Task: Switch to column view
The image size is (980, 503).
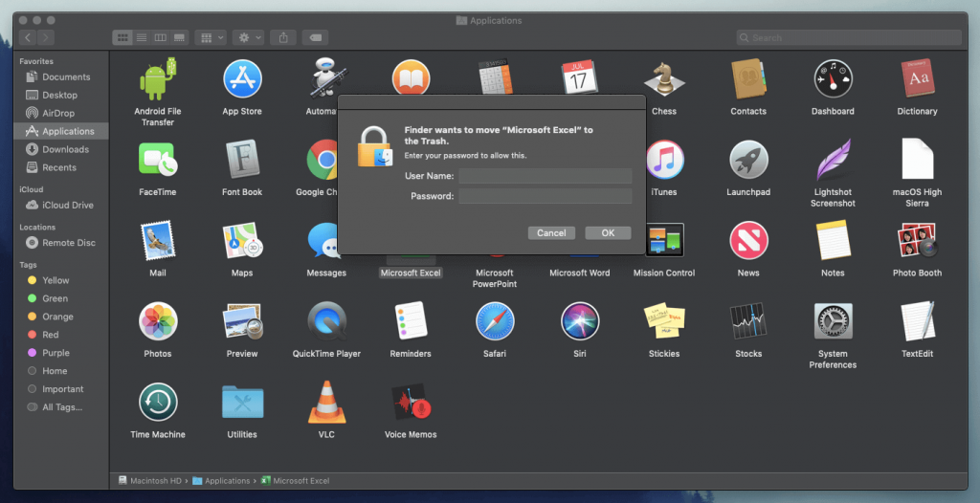Action: [x=161, y=37]
